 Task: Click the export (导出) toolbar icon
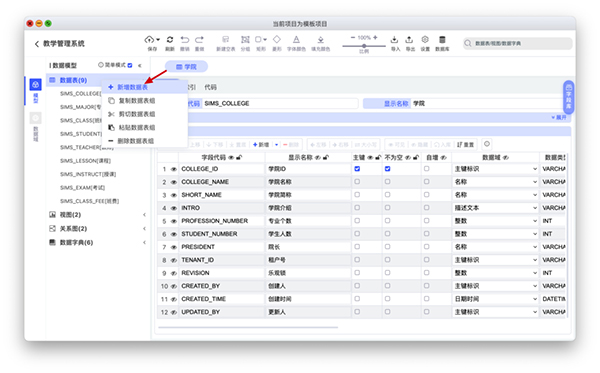[x=409, y=39]
